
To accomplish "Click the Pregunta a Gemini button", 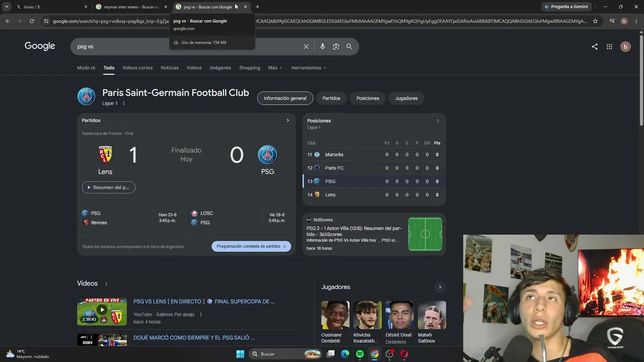I will (567, 7).
